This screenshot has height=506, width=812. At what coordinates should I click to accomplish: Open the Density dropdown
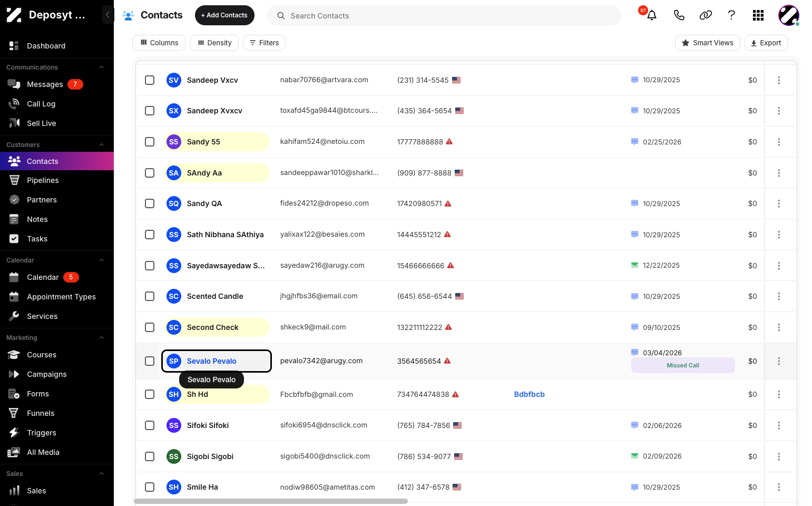[x=214, y=43]
